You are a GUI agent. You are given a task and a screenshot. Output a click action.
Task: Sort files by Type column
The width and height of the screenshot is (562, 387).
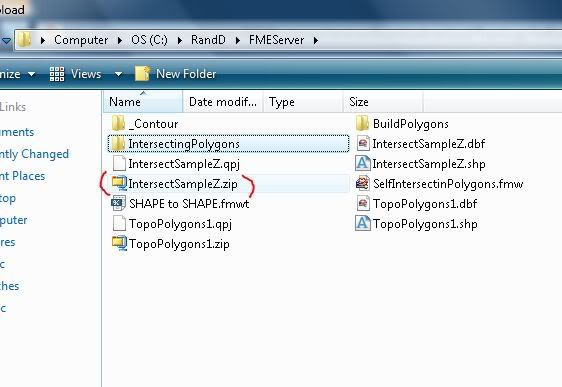pos(303,102)
